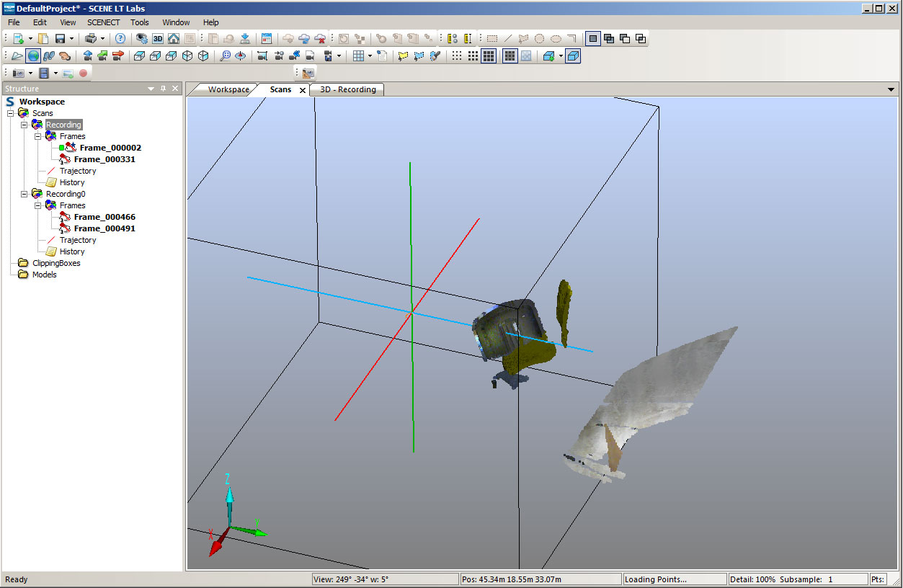Collapse the Recording0 tree node

(25, 194)
